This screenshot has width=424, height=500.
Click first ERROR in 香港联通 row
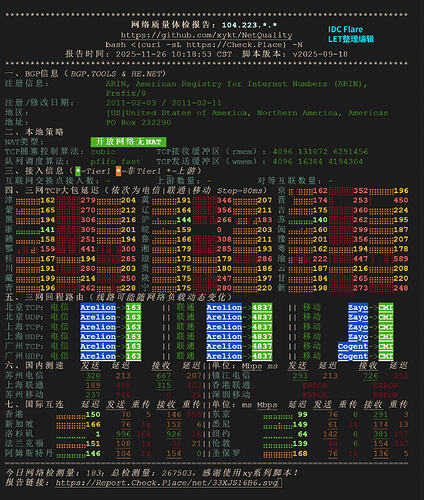315,385
